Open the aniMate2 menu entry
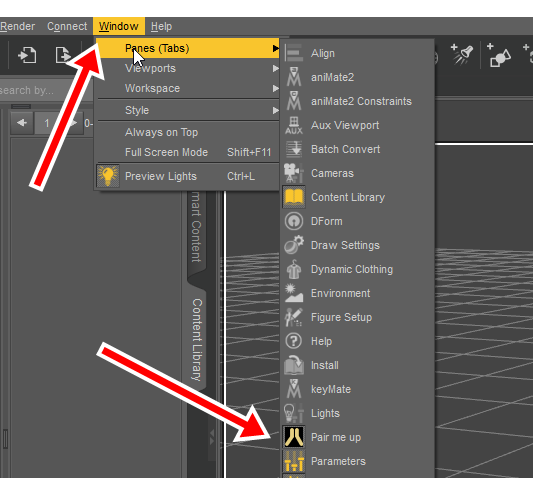The width and height of the screenshot is (533, 478). pos(358,77)
